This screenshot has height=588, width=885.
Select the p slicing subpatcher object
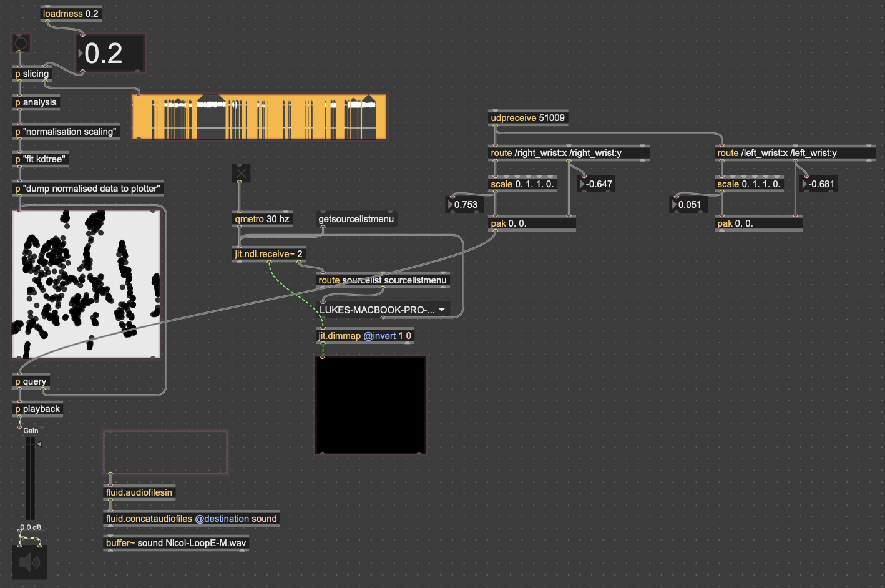click(32, 74)
